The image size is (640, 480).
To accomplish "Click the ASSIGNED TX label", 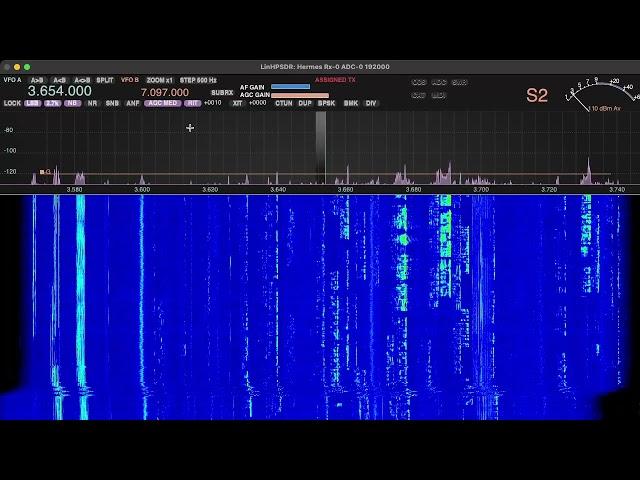I will tap(335, 80).
